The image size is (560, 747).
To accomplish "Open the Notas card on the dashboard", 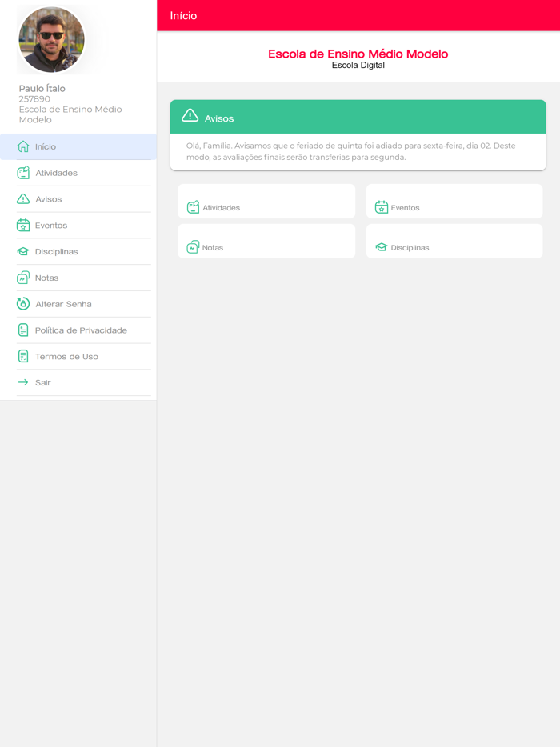I will coord(266,242).
